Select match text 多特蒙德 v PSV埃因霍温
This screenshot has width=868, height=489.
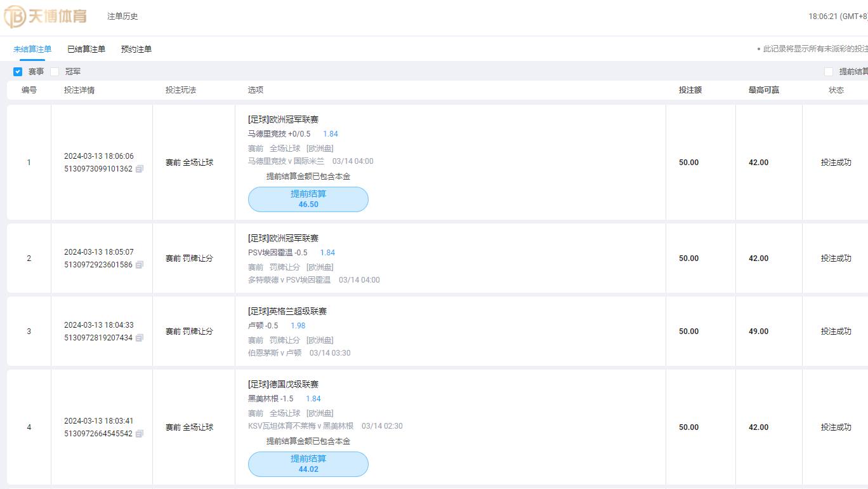tap(289, 280)
